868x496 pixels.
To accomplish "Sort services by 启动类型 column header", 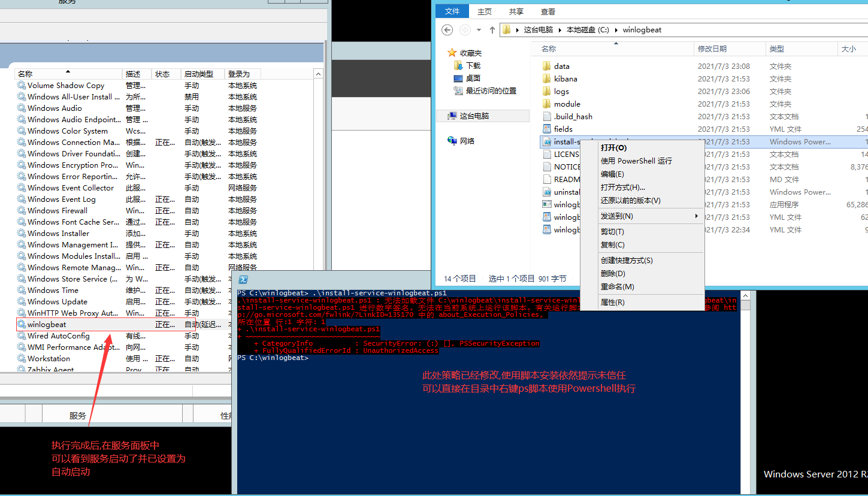I will pyautogui.click(x=203, y=74).
